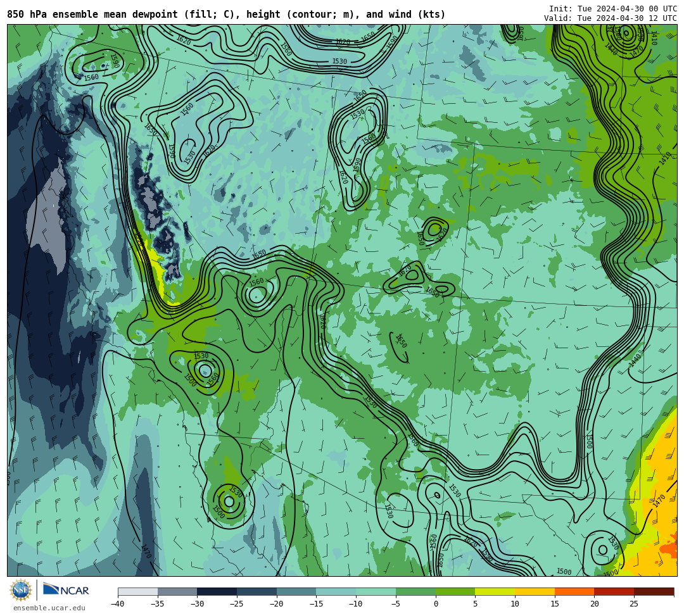The width and height of the screenshot is (684, 616).
Task: Click the 15 colorbar tick label
Action: click(x=554, y=604)
